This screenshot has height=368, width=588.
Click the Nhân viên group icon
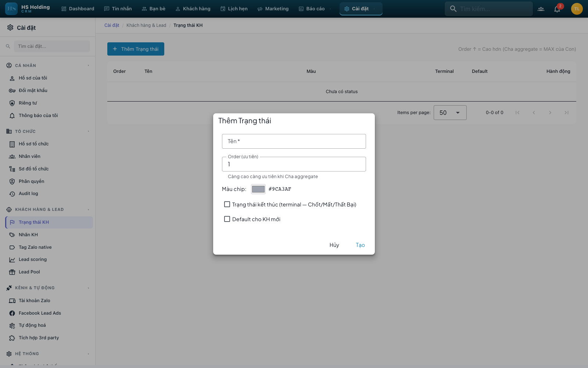click(x=12, y=156)
